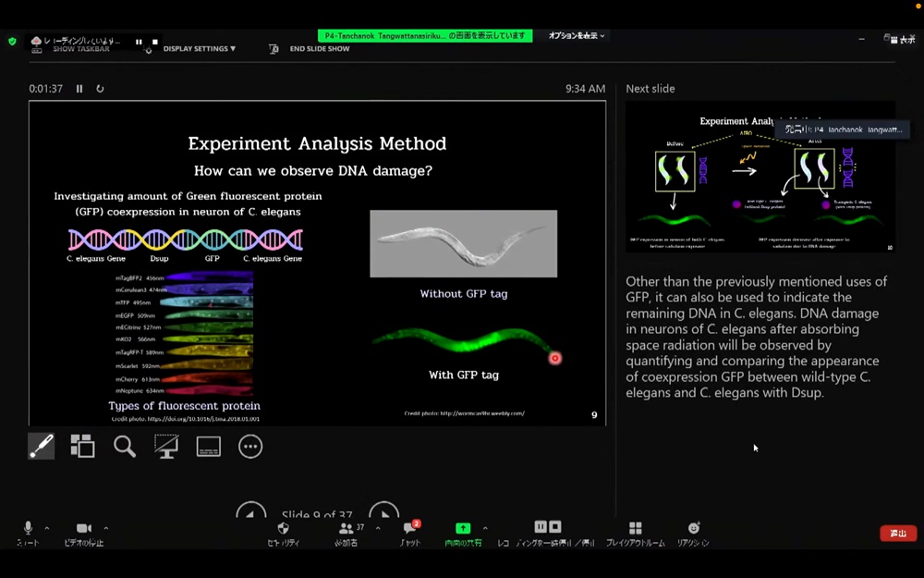The image size is (924, 578).
Task: Expand the Display Settings dropdown
Action: coord(199,49)
